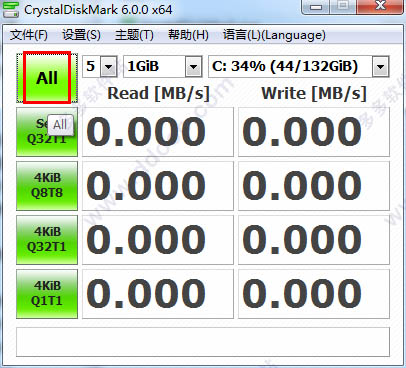Image resolution: width=406 pixels, height=368 pixels.
Task: Start the 4KiB Q8T8 benchmark
Action: 47,186
